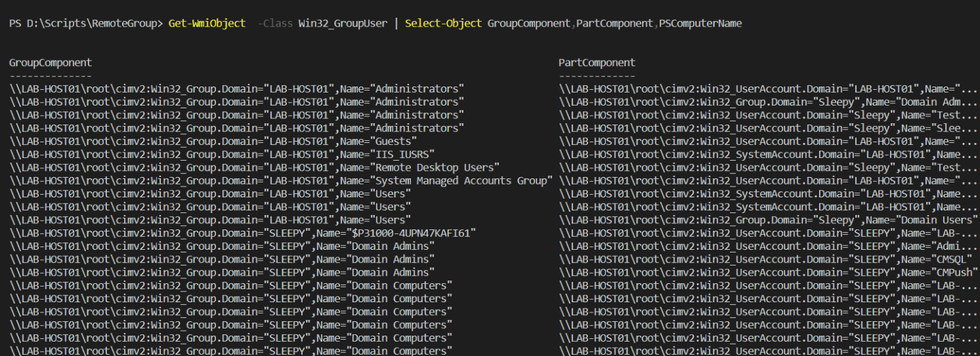The image size is (980, 356).
Task: Click the Domain Admins cell beside CMSQL
Action: (222, 259)
